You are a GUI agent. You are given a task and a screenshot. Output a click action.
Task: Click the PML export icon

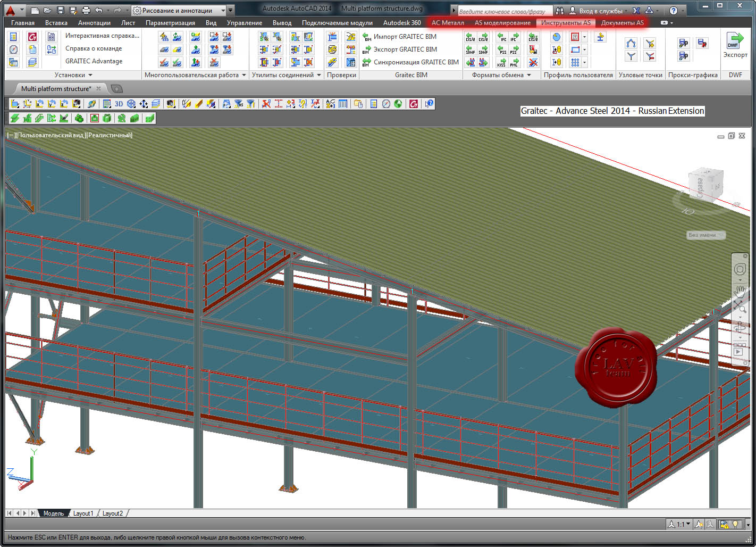[x=514, y=62]
